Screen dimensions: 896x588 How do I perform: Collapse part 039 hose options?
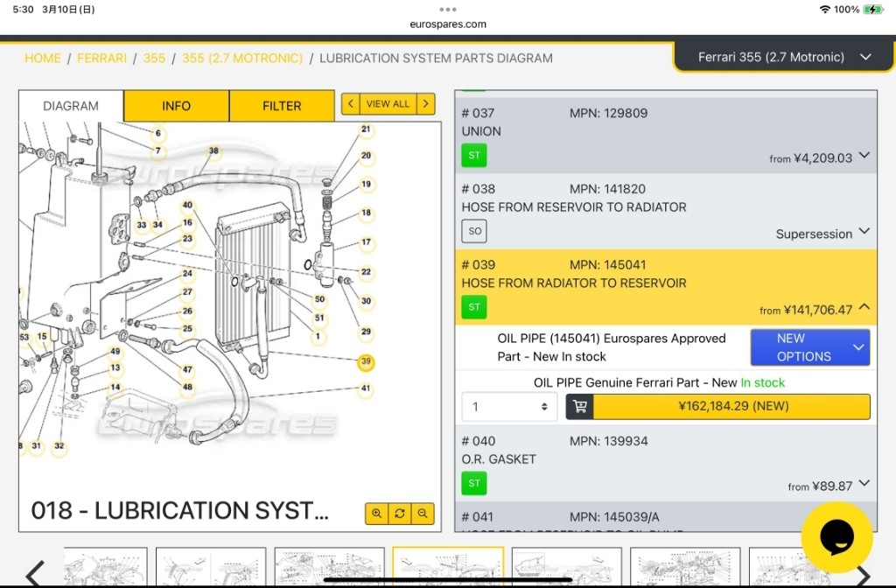pos(864,307)
